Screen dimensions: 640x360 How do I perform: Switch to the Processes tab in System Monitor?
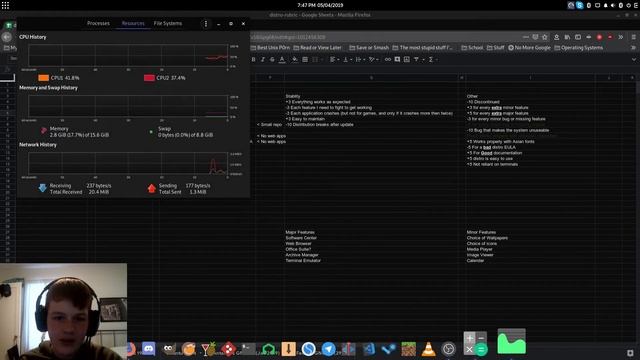(98, 23)
